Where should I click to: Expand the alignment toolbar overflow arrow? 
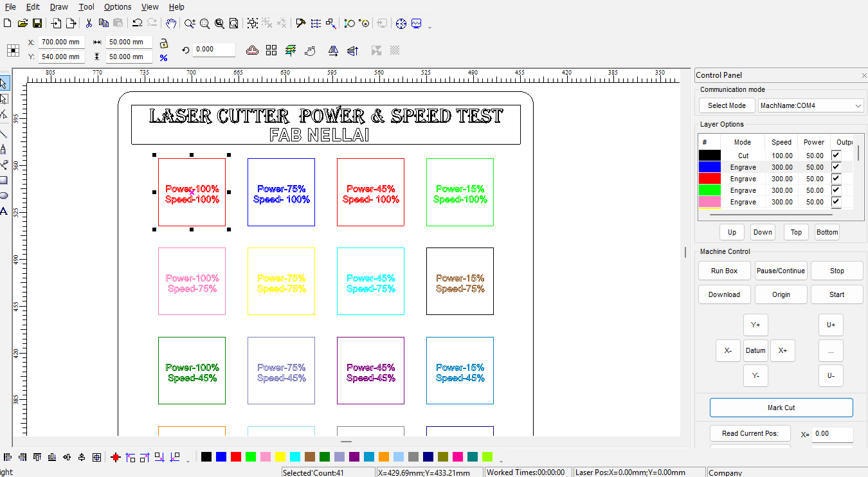point(188,460)
